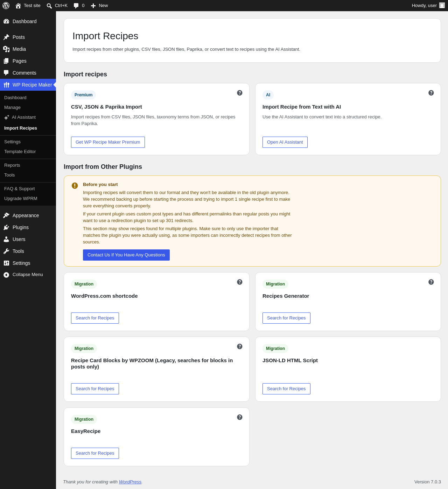Open help icon on Recipes Generator card
Screen dimensions: 448x489
[x=431, y=282]
